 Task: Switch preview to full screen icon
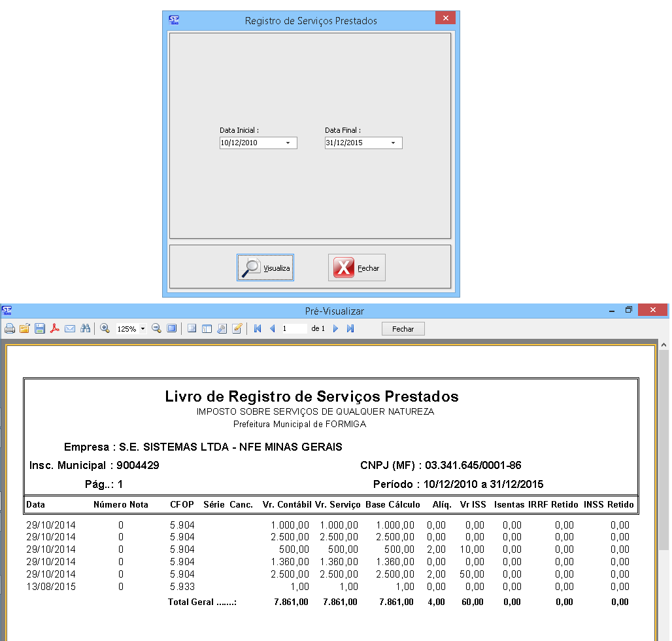click(171, 329)
